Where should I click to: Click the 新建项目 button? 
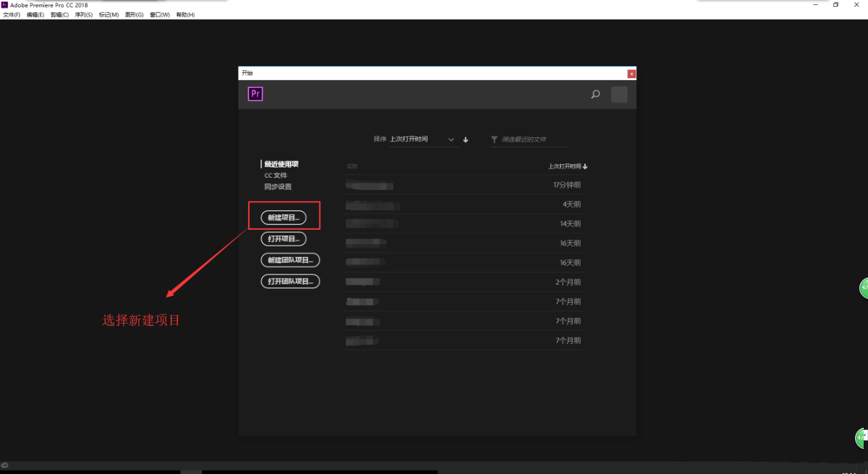(x=284, y=218)
